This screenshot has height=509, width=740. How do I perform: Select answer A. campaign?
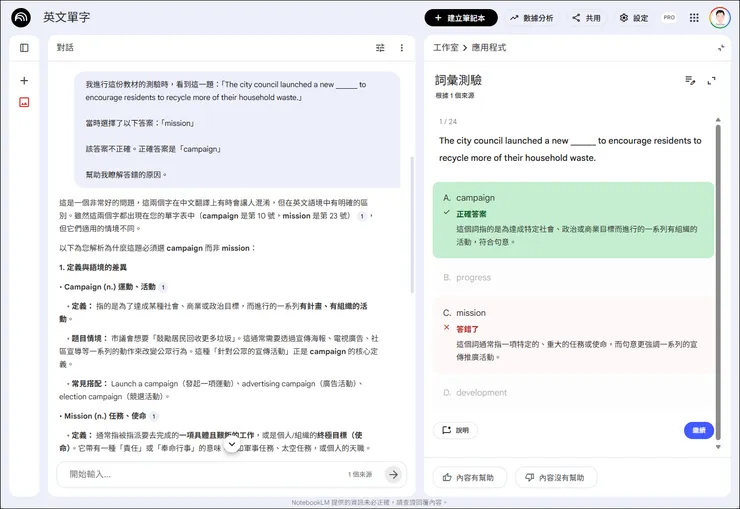(573, 220)
